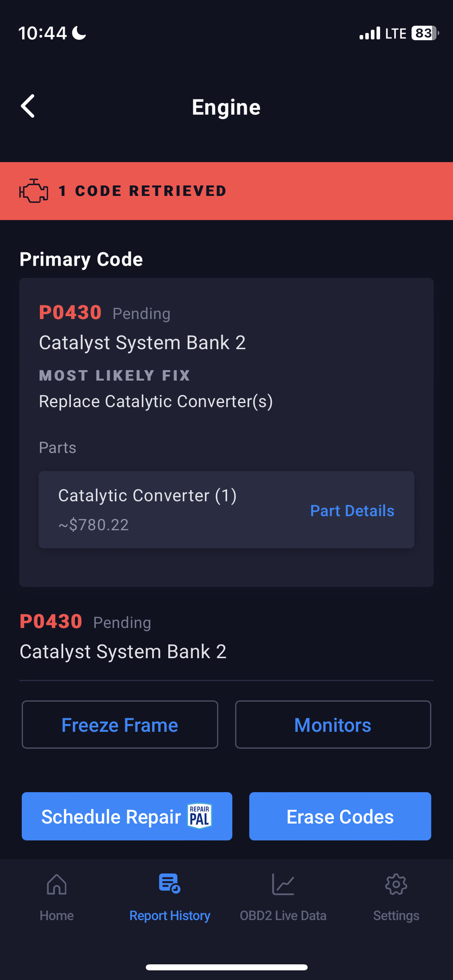Tap the Settings gear icon

click(x=396, y=884)
